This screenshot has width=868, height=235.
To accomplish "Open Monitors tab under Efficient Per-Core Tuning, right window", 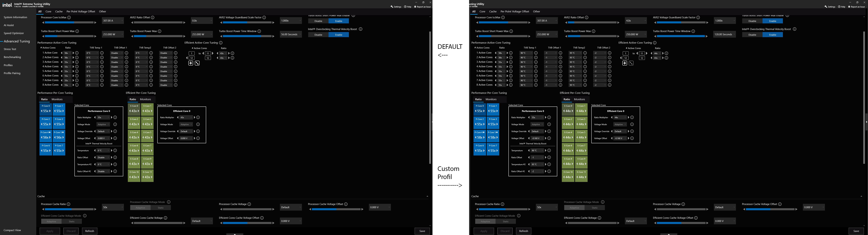I will [579, 100].
